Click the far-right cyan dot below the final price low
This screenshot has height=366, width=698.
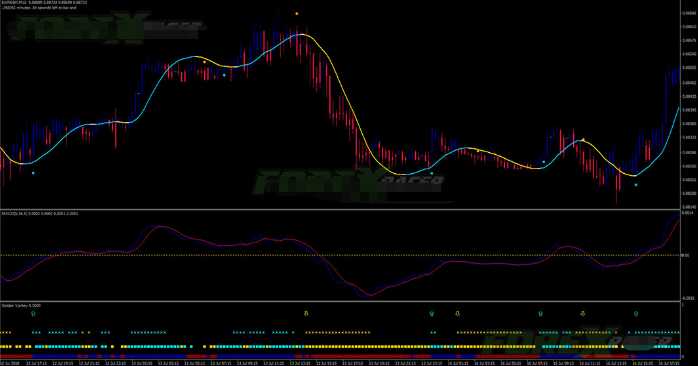pos(636,185)
